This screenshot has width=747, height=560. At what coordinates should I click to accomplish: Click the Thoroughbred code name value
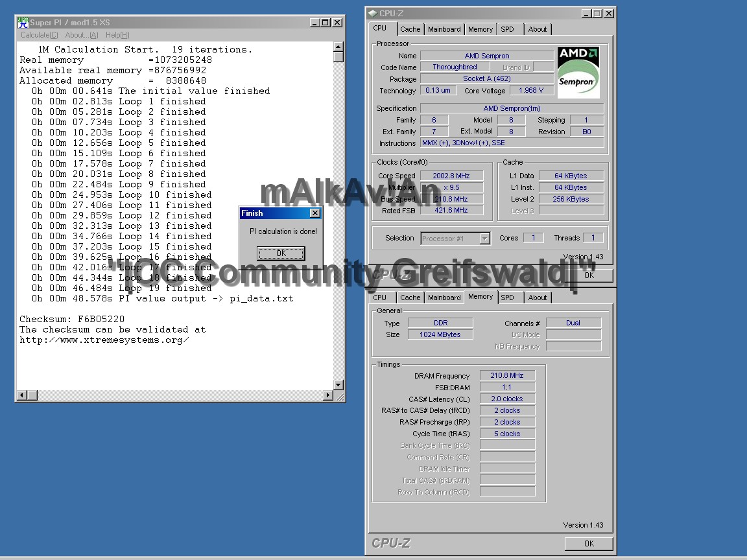pos(455,67)
